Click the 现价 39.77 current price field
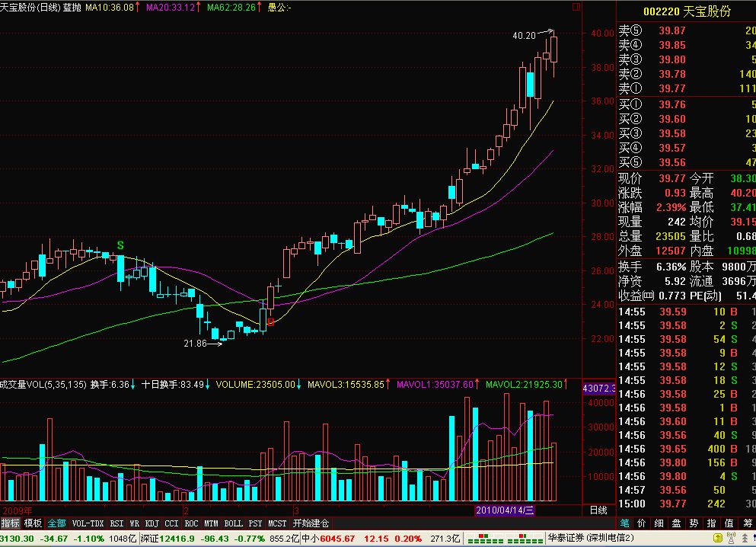 point(652,178)
